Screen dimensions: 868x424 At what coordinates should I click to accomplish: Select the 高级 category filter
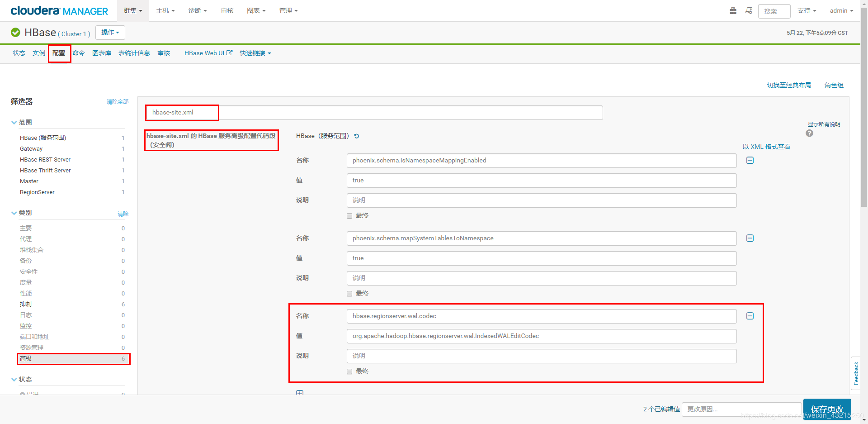(73, 358)
